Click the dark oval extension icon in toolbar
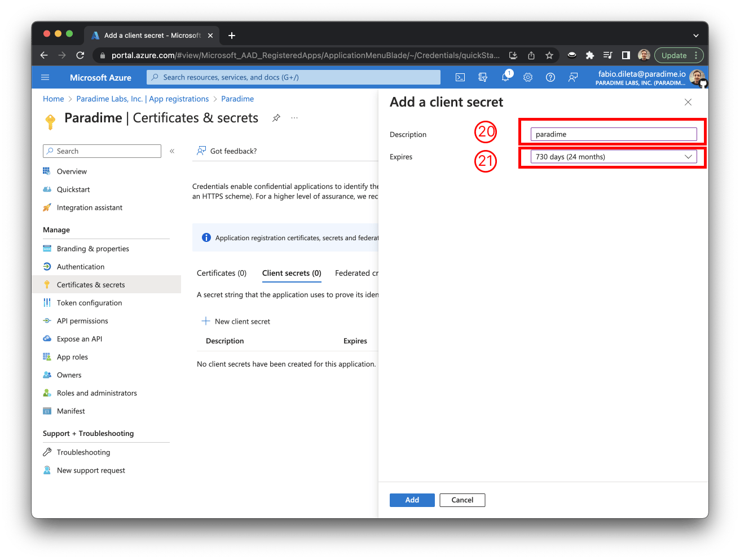Screen dimensions: 740x560 pos(572,55)
